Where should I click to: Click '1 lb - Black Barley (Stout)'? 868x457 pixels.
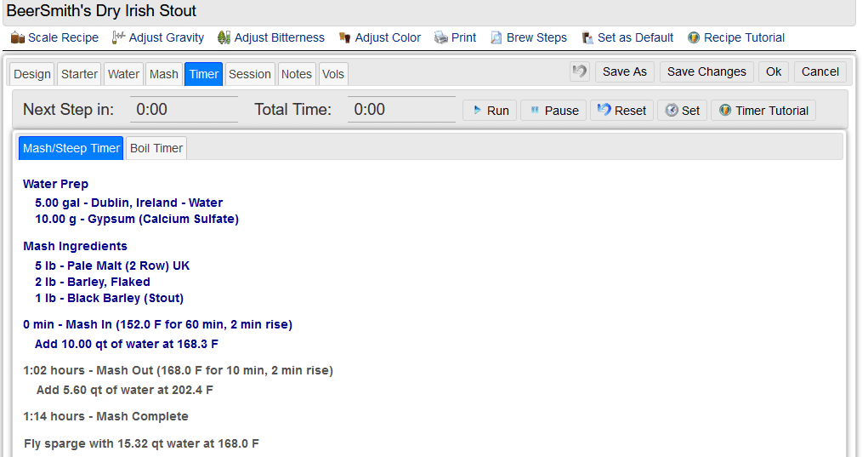pos(109,298)
